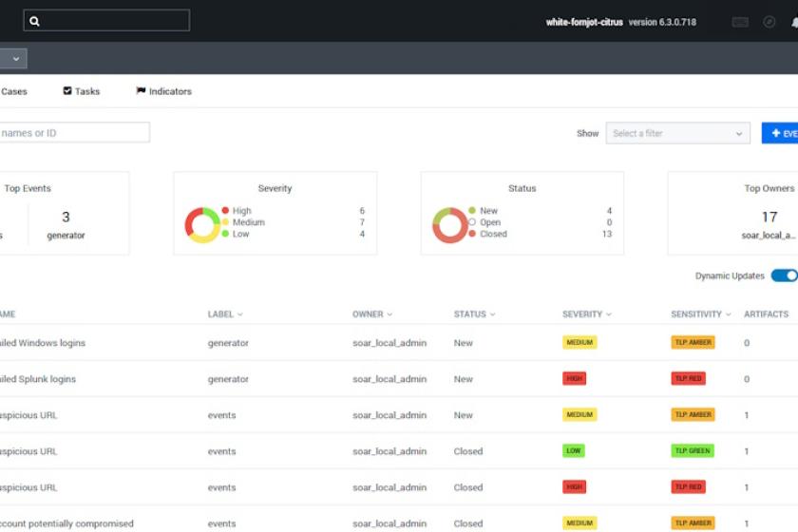Sort by the SENSITIVITY column header

point(701,314)
